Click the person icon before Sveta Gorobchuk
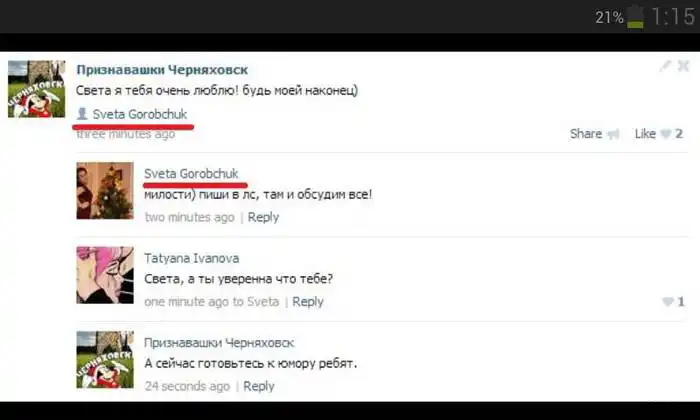700x420 pixels. coord(82,114)
